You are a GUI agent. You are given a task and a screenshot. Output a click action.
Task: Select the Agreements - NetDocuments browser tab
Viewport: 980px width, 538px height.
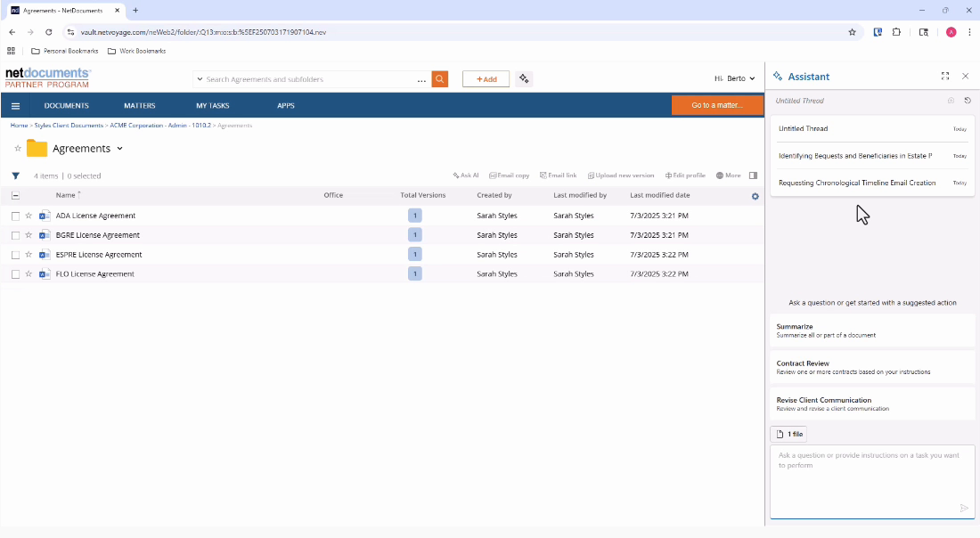point(65,11)
